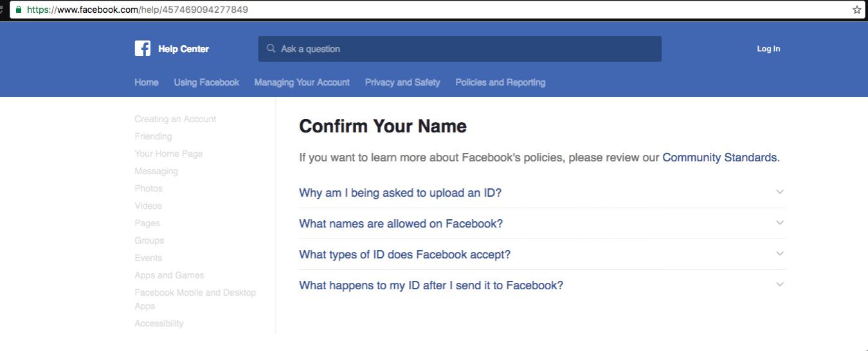Open Apps and Games sidebar topic
The width and height of the screenshot is (868, 351).
[x=169, y=275]
